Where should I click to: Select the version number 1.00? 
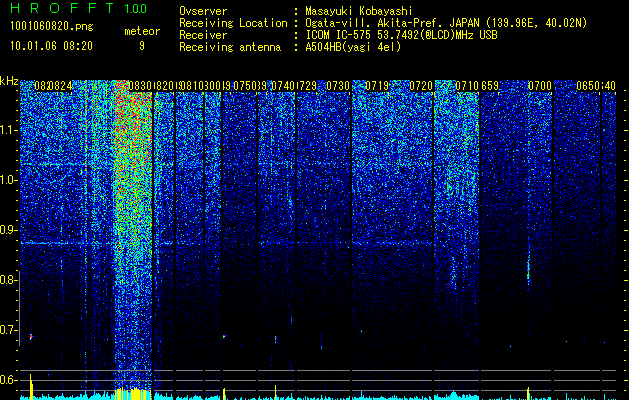click(x=136, y=9)
